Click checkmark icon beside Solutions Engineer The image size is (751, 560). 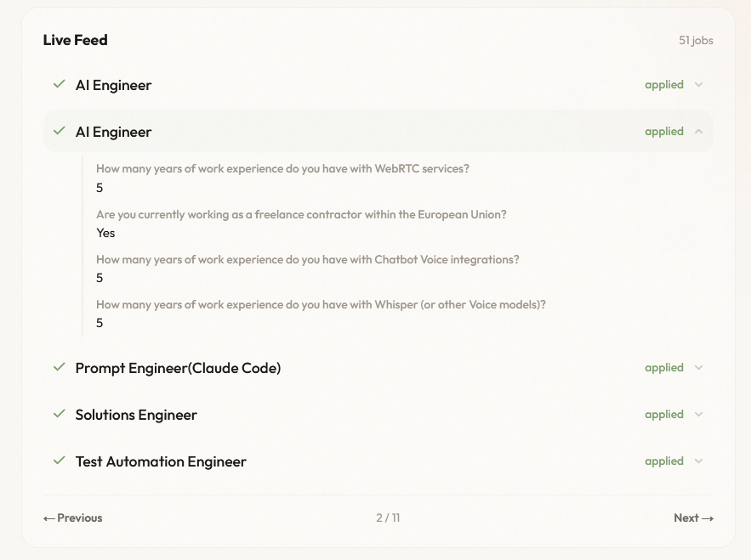tap(60, 414)
